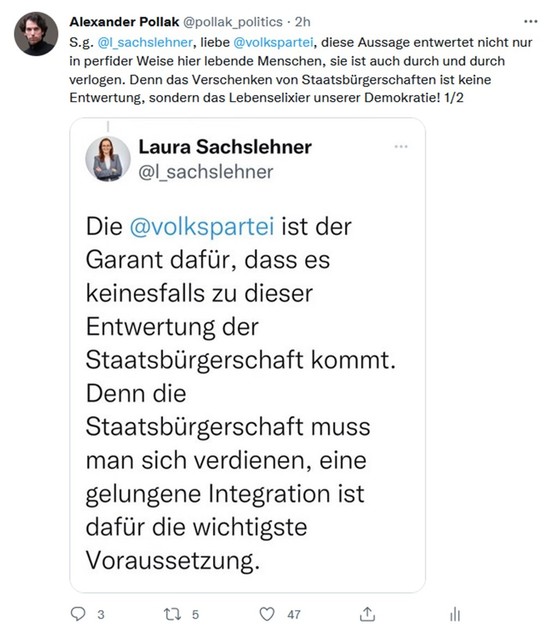Image resolution: width=550 pixels, height=637 pixels.
Task: Open the 2h timestamp link
Action: 303,22
